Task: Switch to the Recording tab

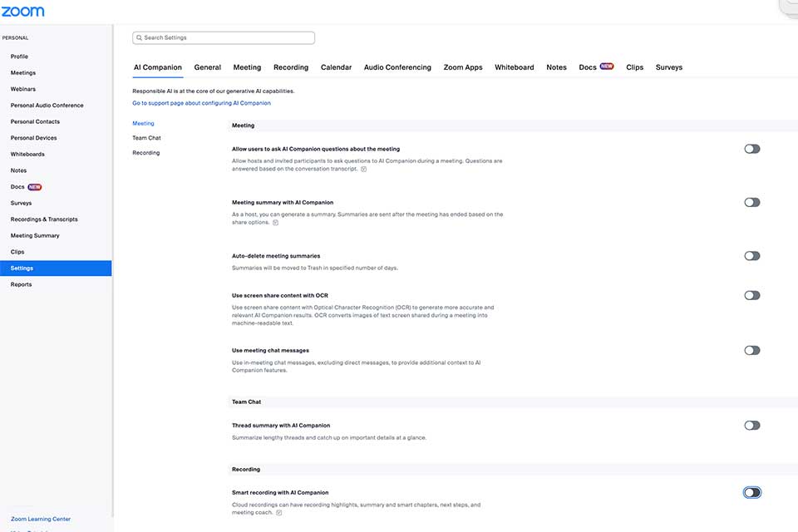Action: 290,67
